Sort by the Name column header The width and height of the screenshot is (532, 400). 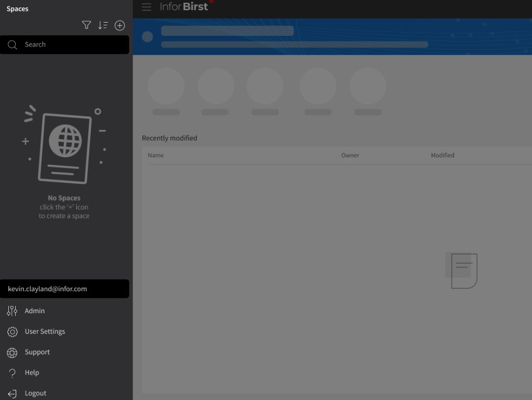(156, 155)
